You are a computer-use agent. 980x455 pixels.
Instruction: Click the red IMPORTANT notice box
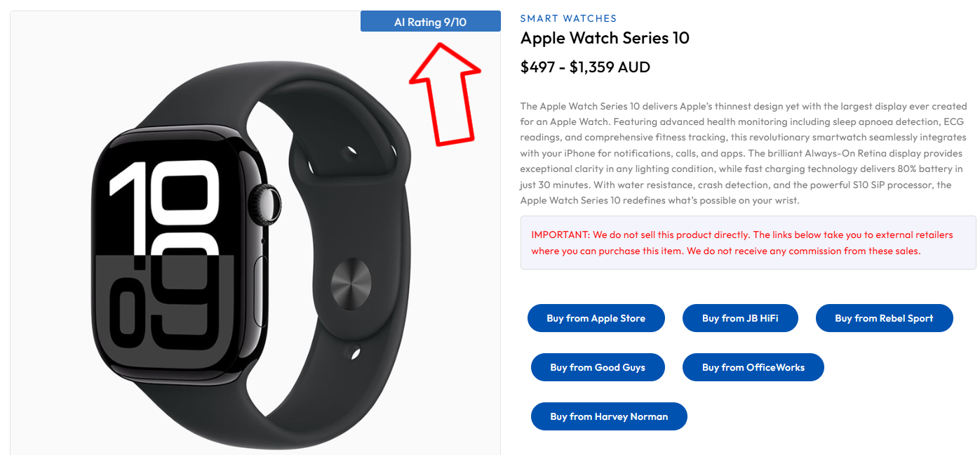point(749,242)
